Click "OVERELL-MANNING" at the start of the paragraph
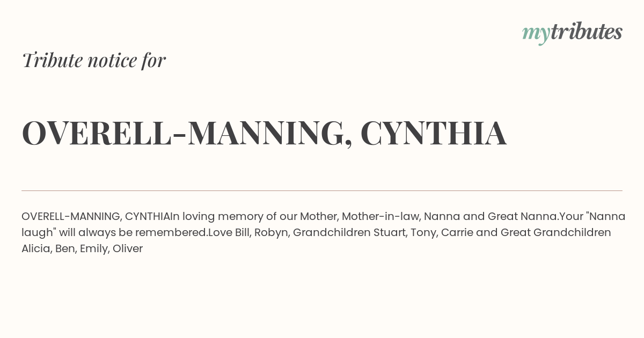This screenshot has width=644, height=338. 71,217
